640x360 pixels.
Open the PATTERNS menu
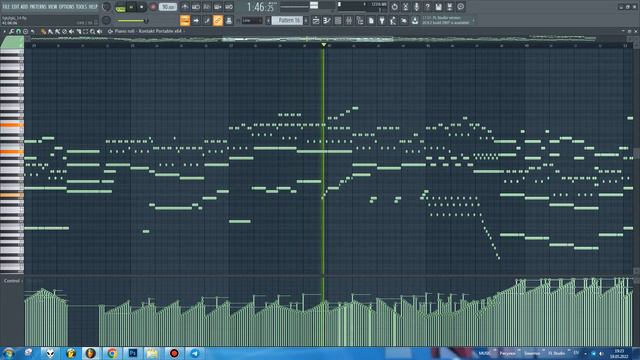click(38, 7)
